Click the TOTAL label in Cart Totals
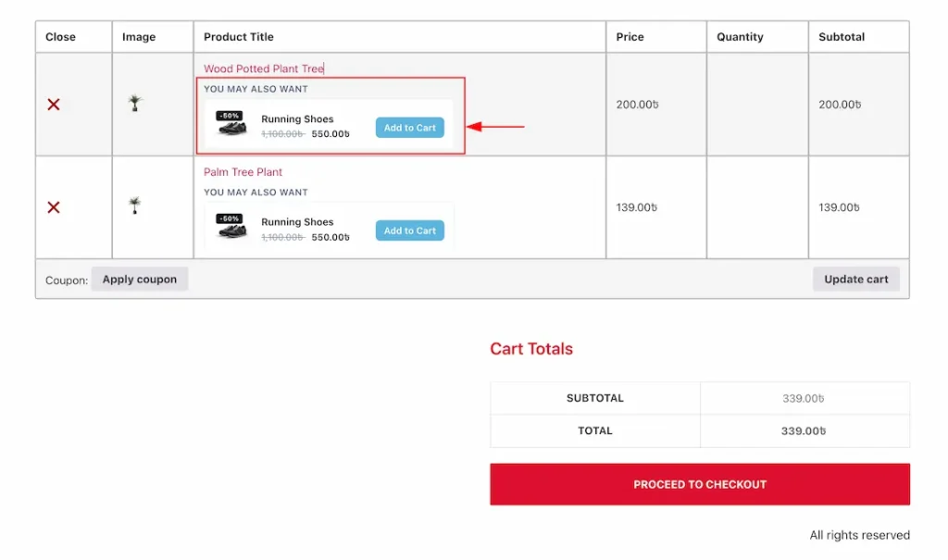 click(595, 430)
